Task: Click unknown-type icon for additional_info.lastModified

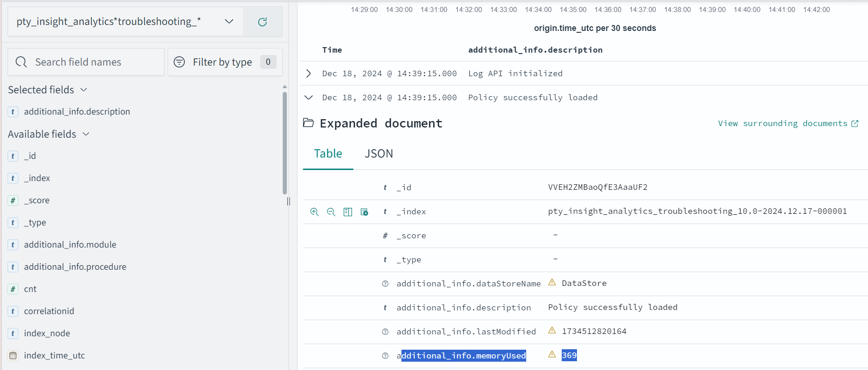Action: 385,332
